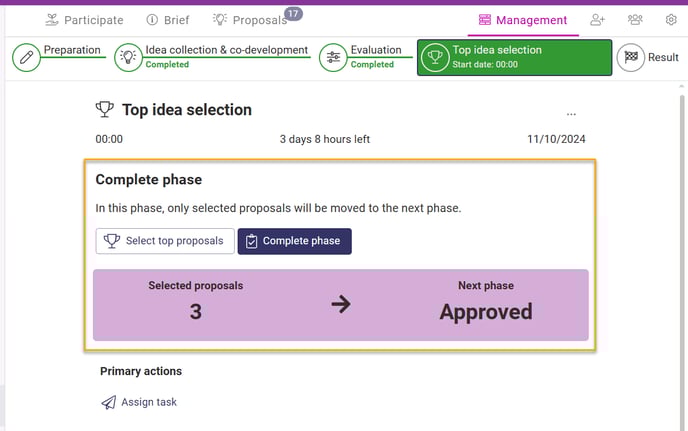
Task: Click the Assign task link
Action: tap(139, 402)
